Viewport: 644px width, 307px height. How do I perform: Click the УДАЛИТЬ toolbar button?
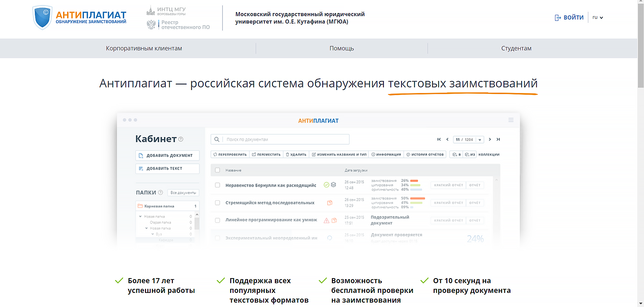pyautogui.click(x=296, y=155)
